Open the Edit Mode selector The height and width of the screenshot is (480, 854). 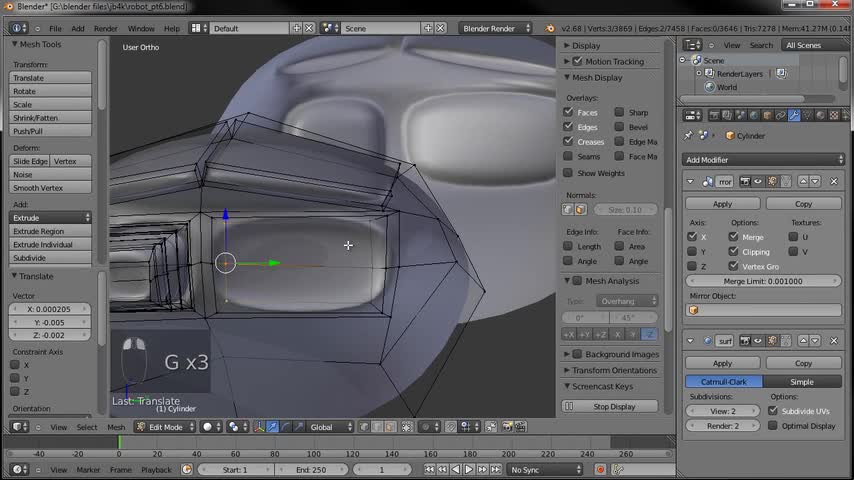pos(165,427)
